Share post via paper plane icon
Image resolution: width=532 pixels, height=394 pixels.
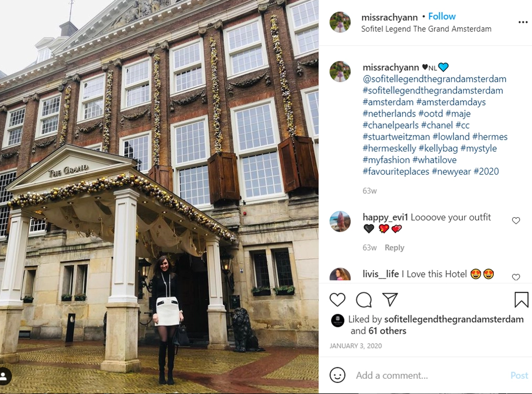tap(390, 300)
